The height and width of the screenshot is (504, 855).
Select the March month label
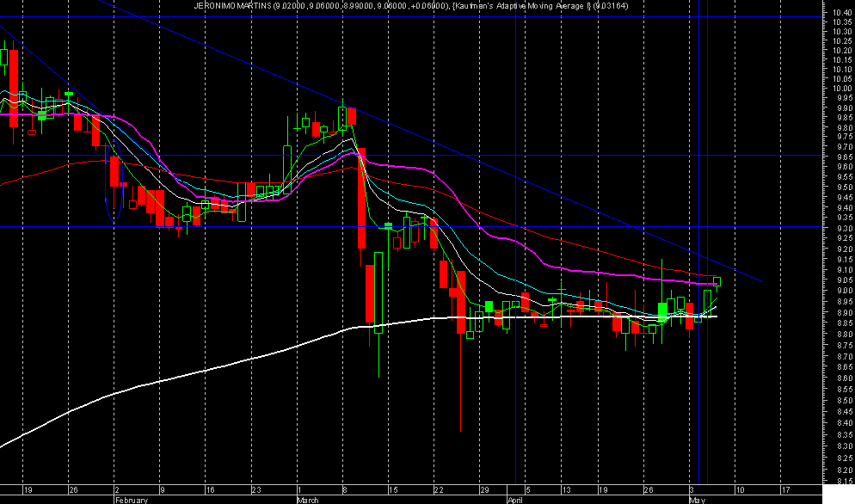point(308,501)
